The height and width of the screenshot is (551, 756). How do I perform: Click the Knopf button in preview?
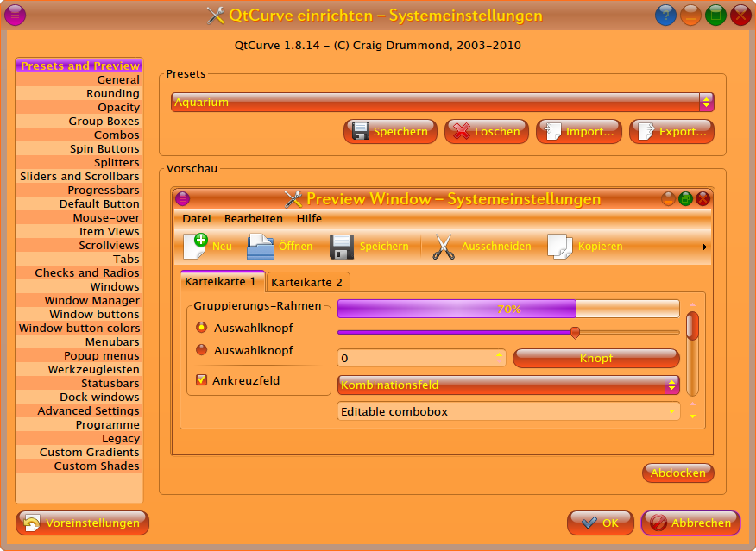tap(596, 359)
